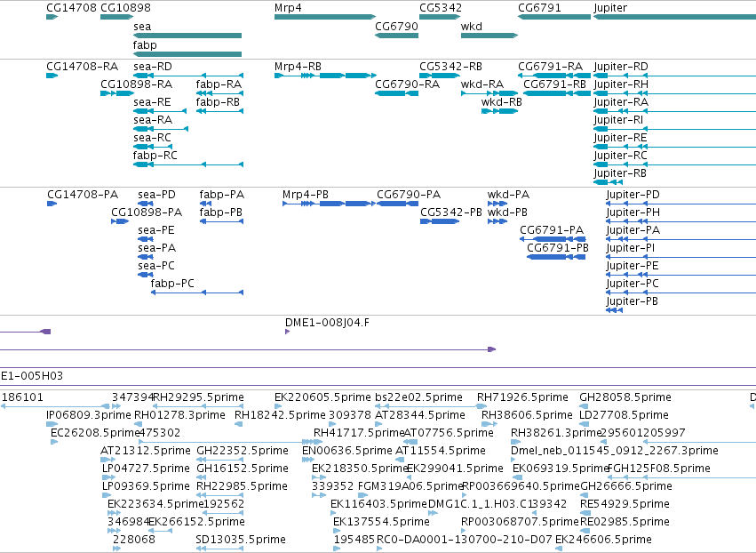Select protein label CG10898-PA
The image size is (756, 553).
click(147, 212)
